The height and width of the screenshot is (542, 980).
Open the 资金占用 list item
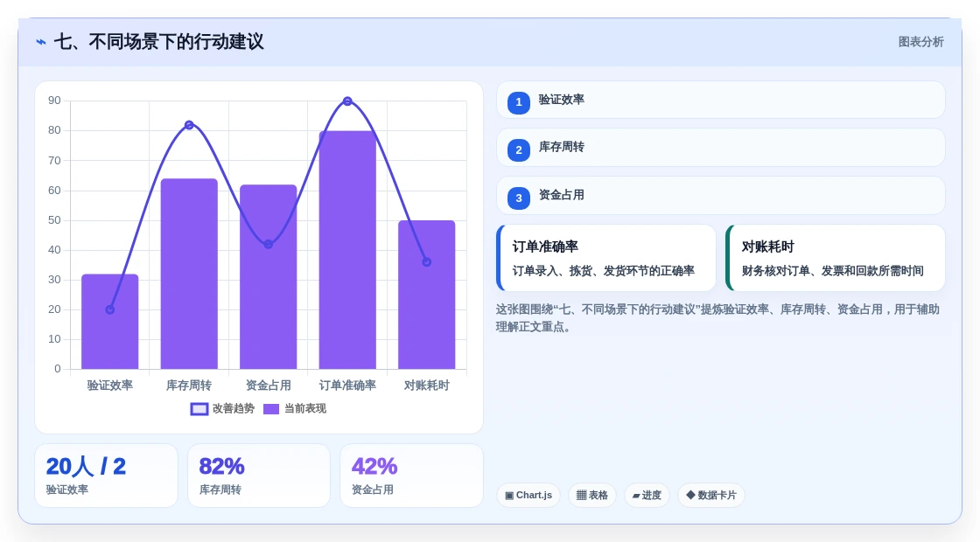721,196
